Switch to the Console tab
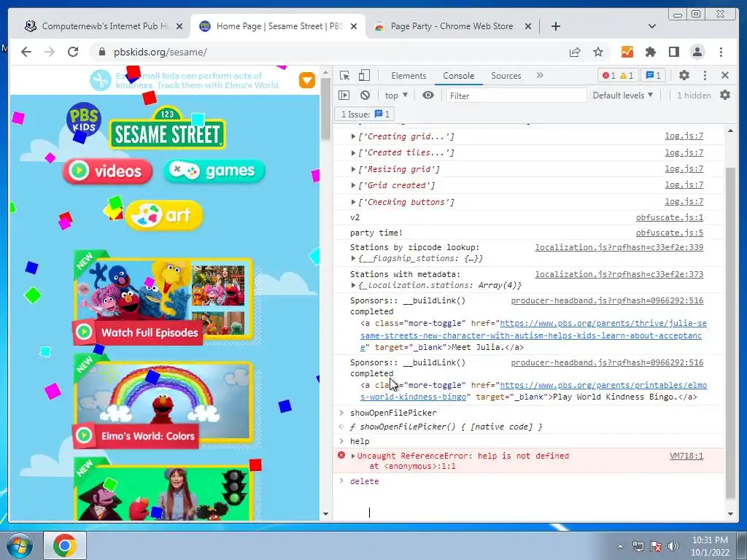This screenshot has height=560, width=747. 458,76
